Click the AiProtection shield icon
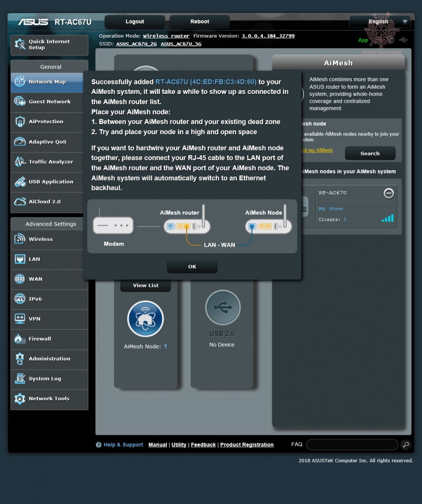Image resolution: width=422 pixels, height=504 pixels. [x=20, y=122]
